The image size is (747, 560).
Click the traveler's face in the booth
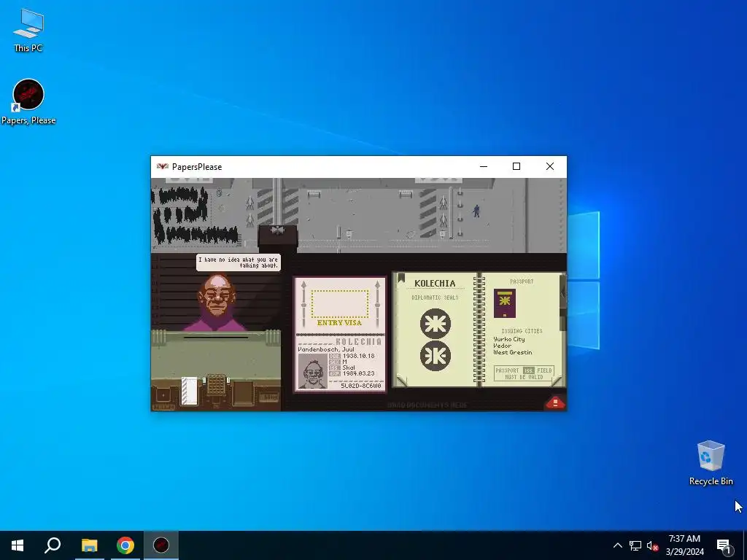216,295
